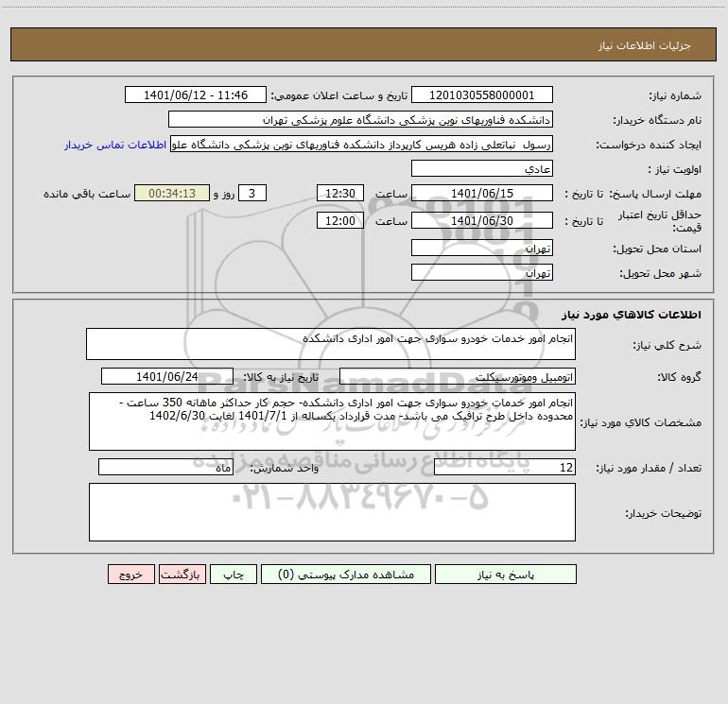The image size is (728, 704).
Task: Open اطلاعات تماس خریدار link
Action: coord(115,145)
